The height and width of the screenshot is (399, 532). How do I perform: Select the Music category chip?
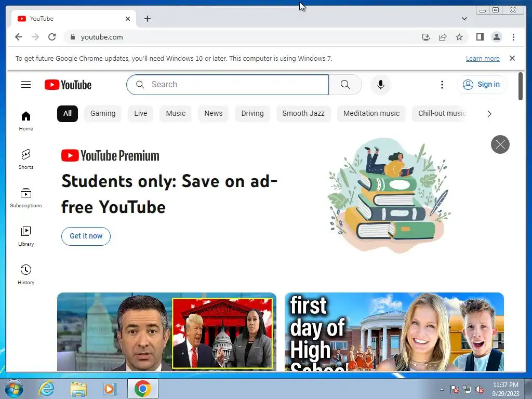(176, 114)
